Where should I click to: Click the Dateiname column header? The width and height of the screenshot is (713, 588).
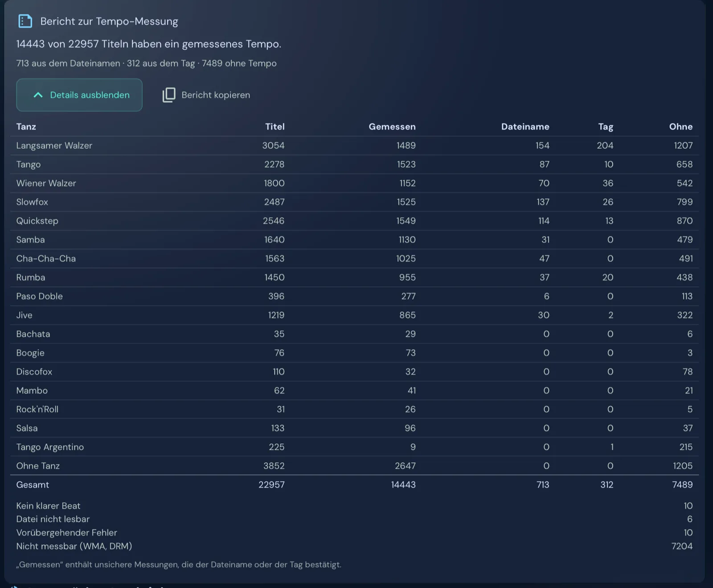525,127
